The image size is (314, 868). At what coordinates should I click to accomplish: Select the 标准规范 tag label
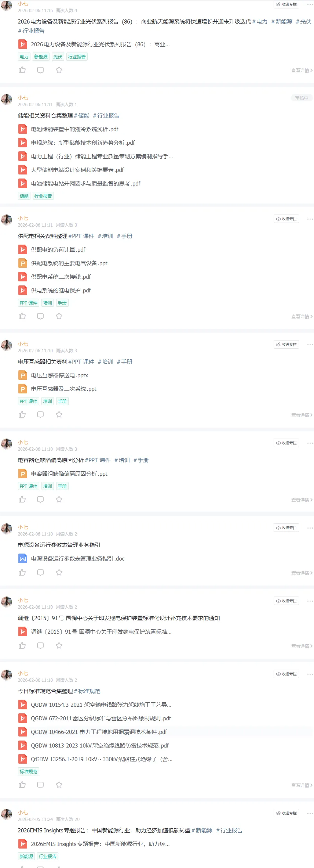click(29, 771)
